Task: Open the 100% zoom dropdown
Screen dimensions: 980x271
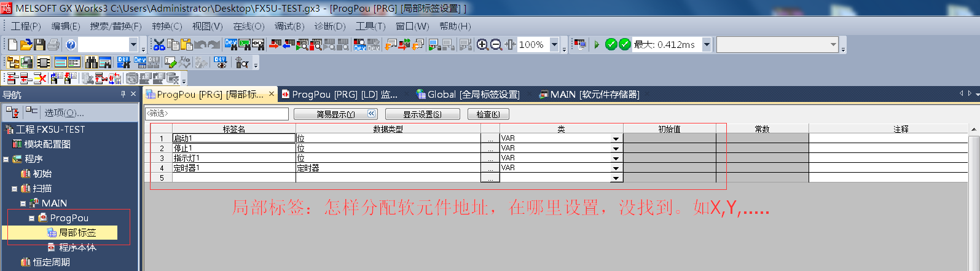Action: coord(554,44)
